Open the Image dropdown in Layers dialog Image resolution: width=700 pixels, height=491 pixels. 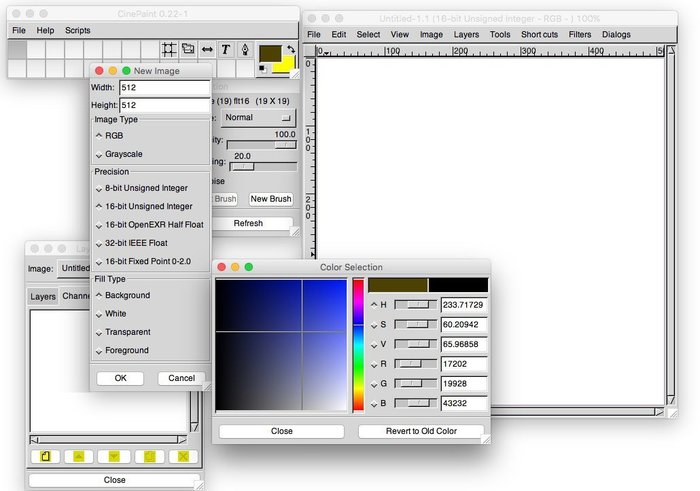coord(74,269)
